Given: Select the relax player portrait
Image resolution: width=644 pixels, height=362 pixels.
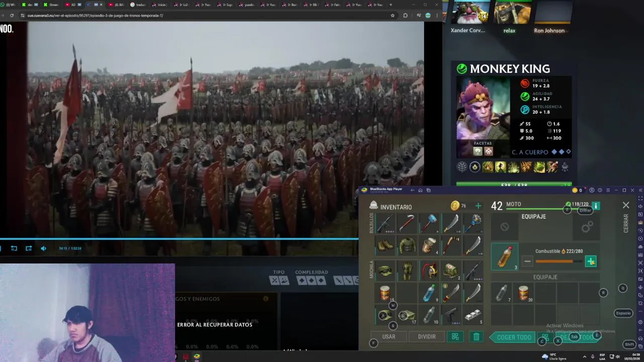Looking at the screenshot, I should [512, 12].
